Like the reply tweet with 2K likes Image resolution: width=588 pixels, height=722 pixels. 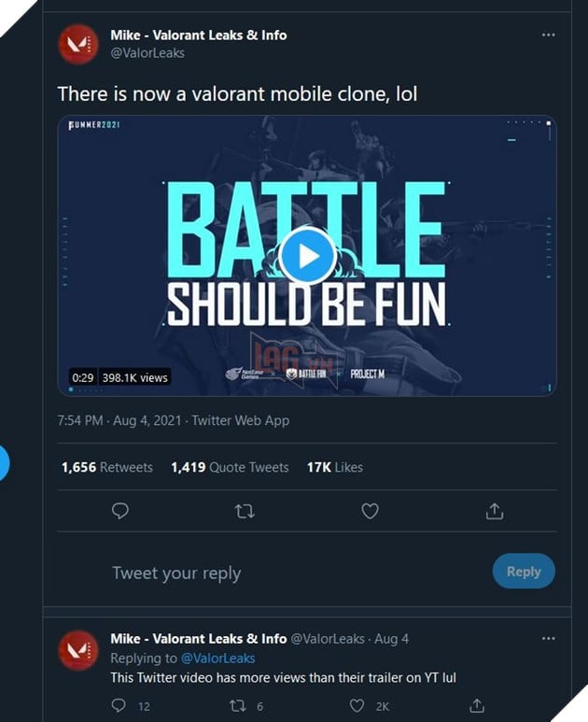(x=357, y=705)
